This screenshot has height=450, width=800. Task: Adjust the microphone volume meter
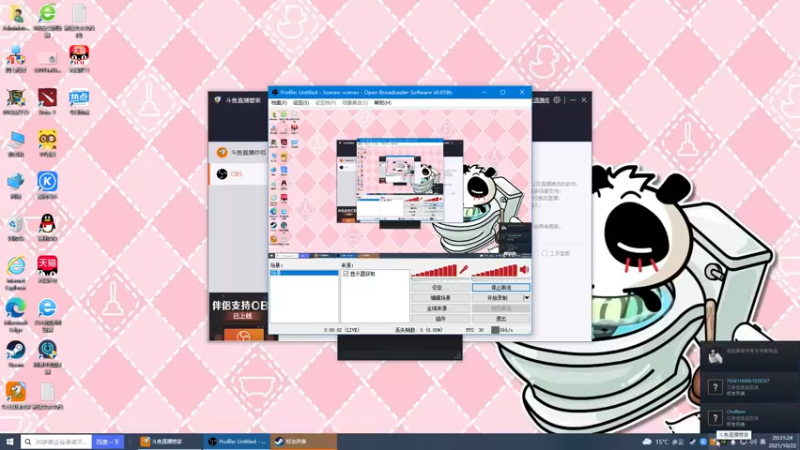434,270
